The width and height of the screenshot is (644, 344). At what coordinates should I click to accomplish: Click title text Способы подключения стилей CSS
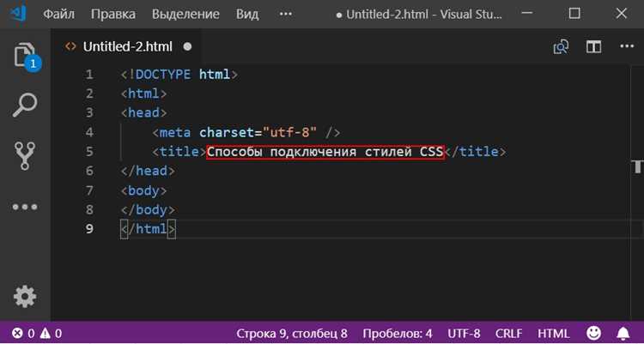click(325, 152)
